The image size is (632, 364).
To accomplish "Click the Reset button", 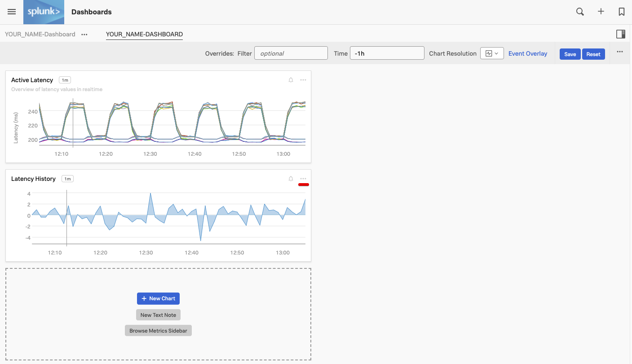I will coord(593,54).
